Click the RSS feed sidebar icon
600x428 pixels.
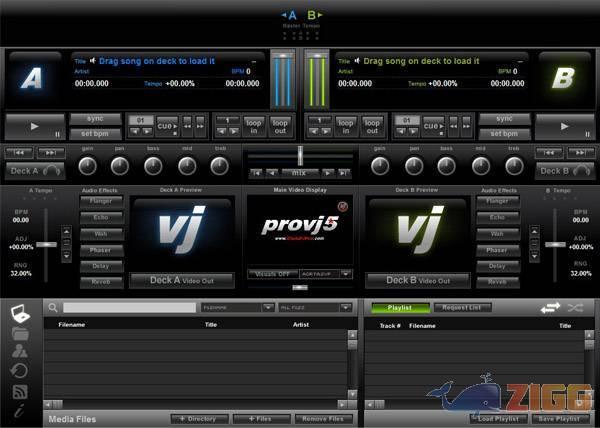tap(19, 390)
